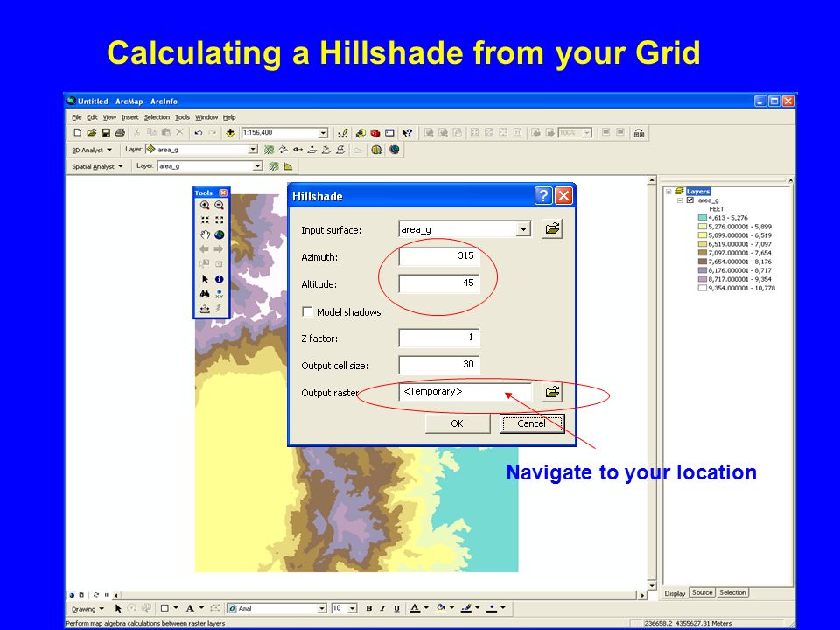Open the font size 10 dropdown
The height and width of the screenshot is (630, 840).
point(353,609)
